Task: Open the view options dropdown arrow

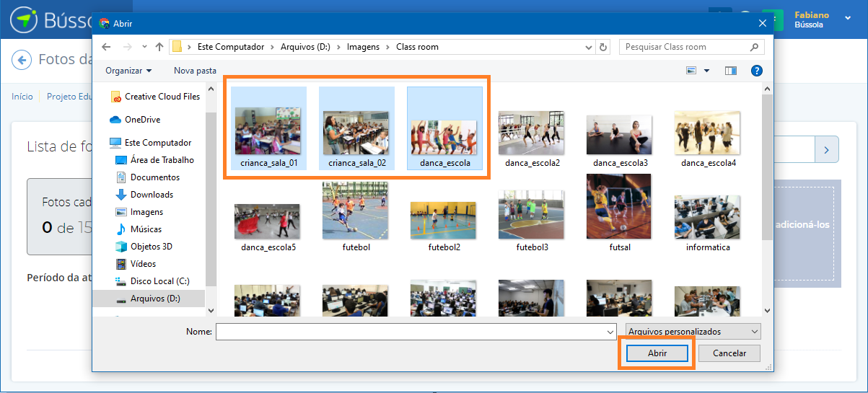Action: click(706, 71)
